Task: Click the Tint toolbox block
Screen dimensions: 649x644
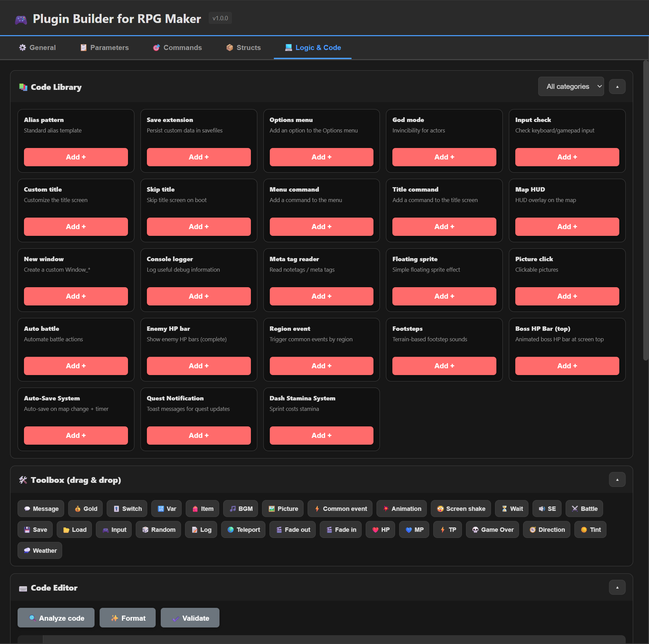Action: pos(590,529)
